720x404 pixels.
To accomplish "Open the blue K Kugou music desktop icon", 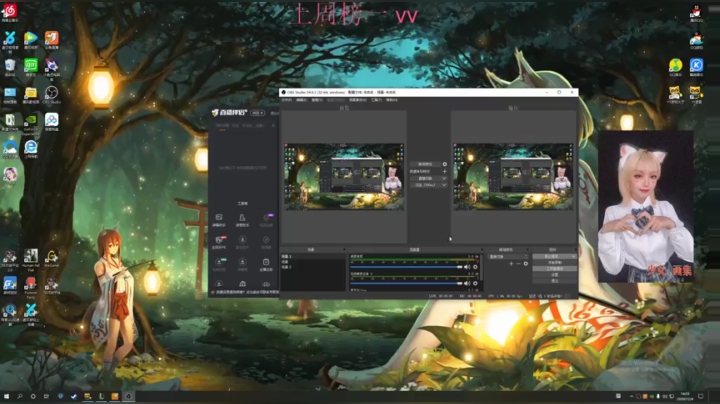I will click(696, 67).
